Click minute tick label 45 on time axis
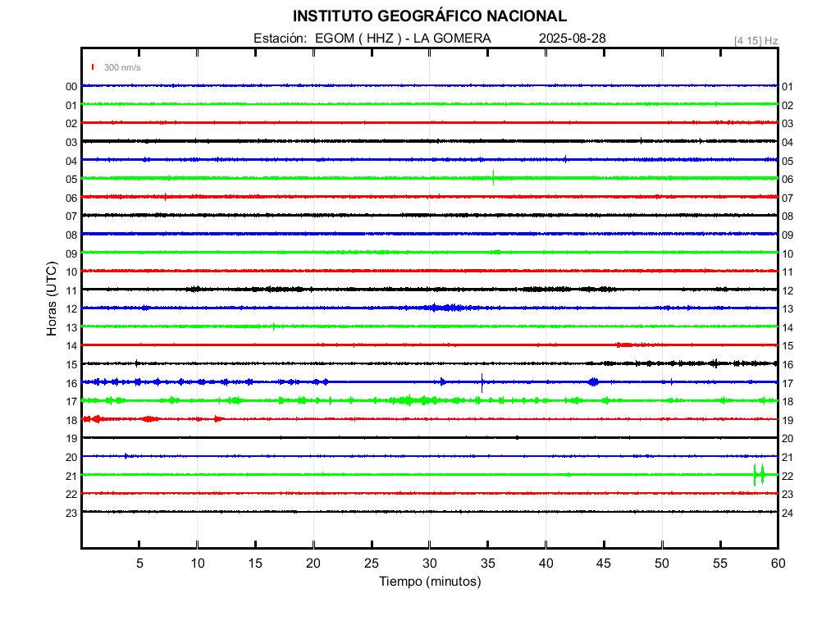 tap(604, 563)
